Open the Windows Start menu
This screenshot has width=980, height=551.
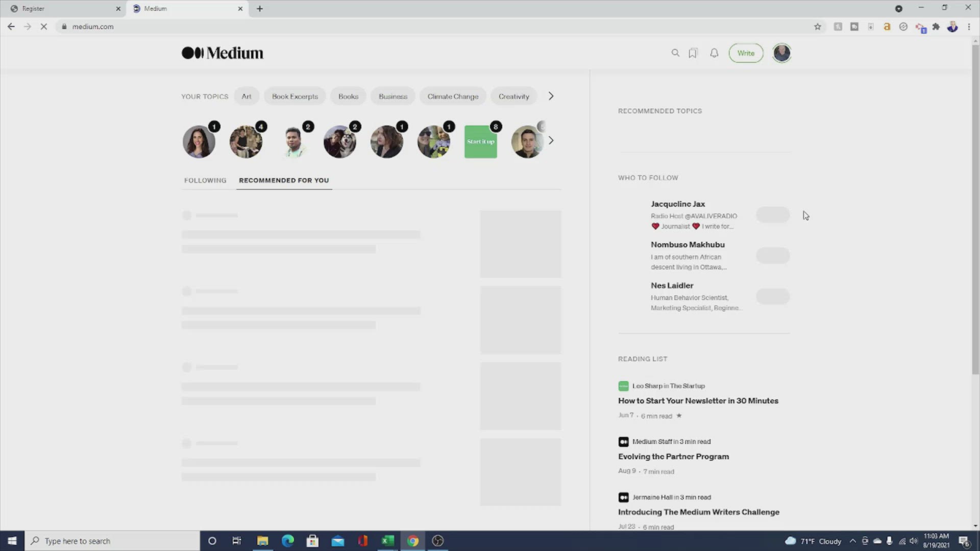tap(12, 541)
